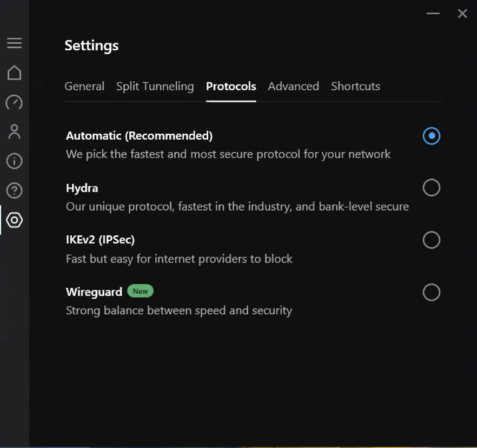Select the Automatic (Recommended) radio button
This screenshot has width=477, height=448.
432,136
